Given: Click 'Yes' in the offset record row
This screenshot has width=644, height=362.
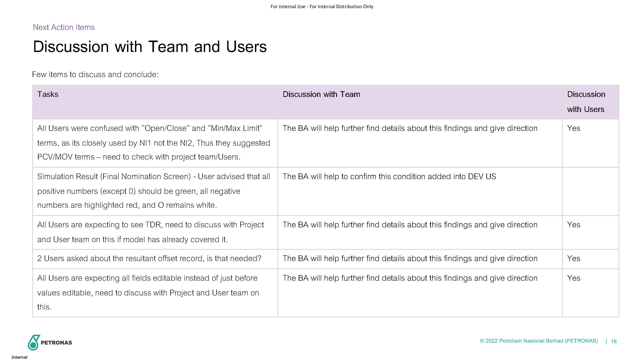Looking at the screenshot, I should [573, 259].
